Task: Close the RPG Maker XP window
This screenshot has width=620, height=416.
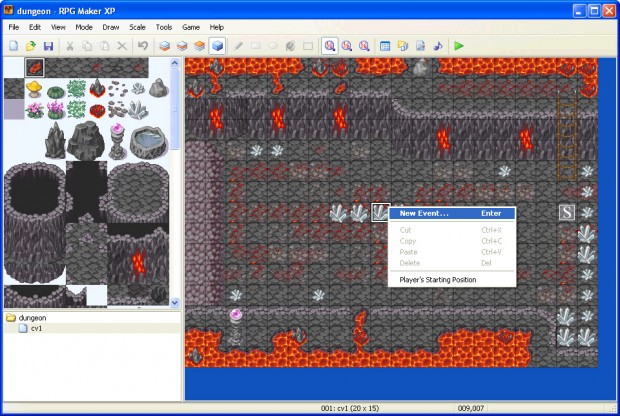Action: (609, 11)
